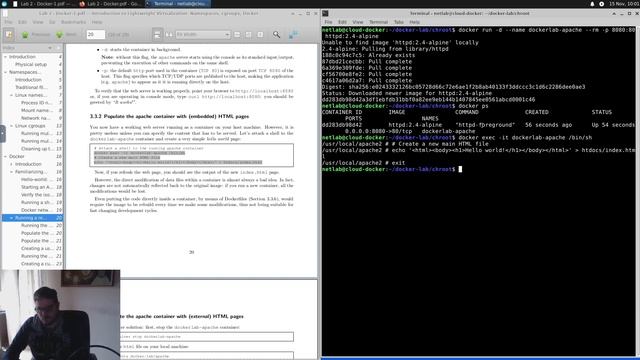
Task: Open Bookmarks menu in PDF viewer
Action: point(73,22)
